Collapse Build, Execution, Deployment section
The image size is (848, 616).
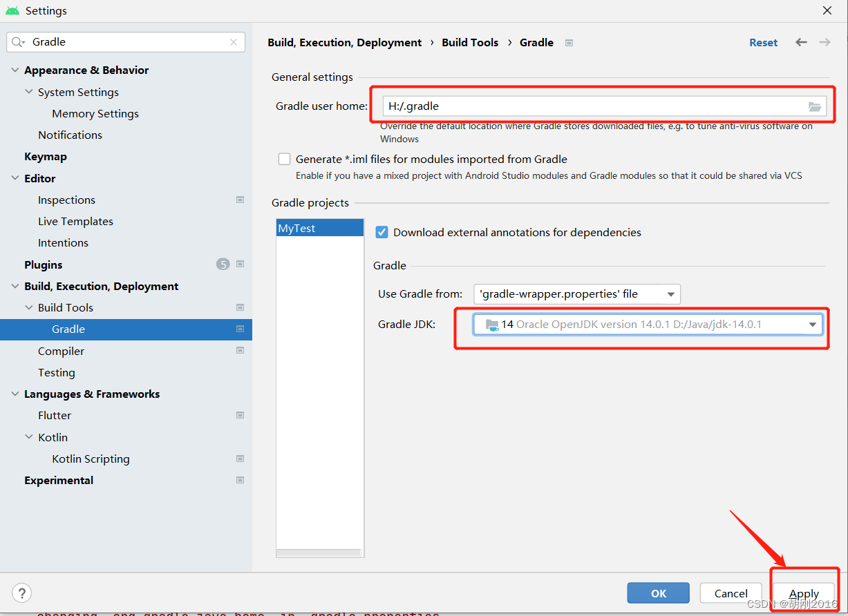click(x=15, y=286)
